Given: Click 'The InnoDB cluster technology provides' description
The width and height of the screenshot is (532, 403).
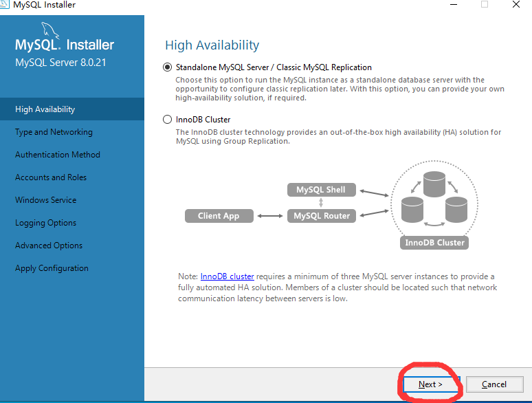Looking at the screenshot, I should (x=338, y=136).
